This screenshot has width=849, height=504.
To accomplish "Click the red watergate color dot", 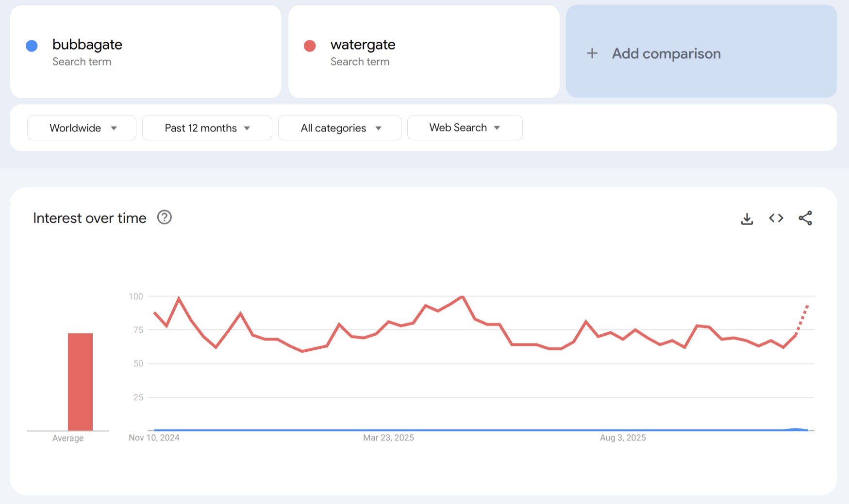I will (x=310, y=46).
